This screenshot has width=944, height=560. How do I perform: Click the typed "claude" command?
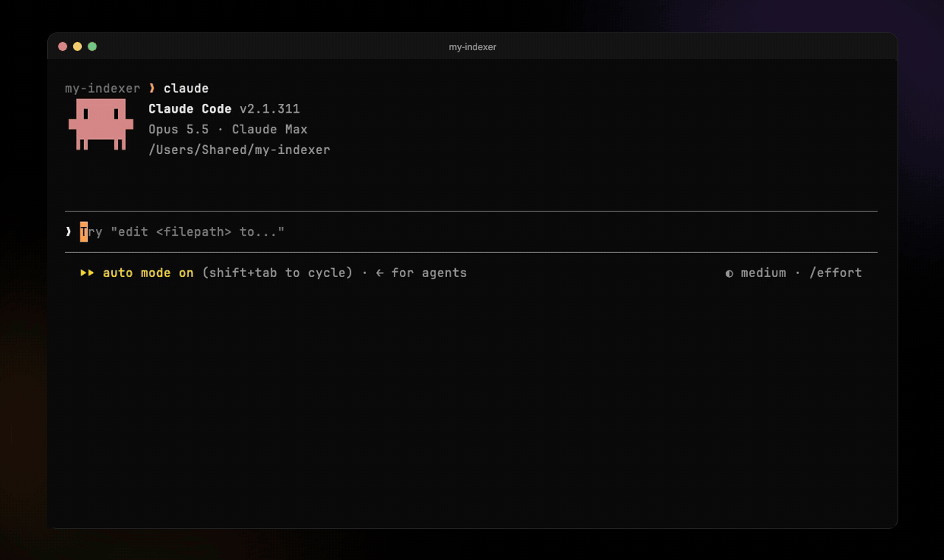coord(186,88)
